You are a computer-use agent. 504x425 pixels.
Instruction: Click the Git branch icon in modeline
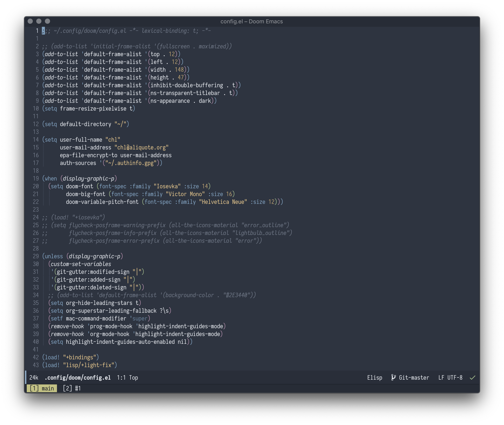(393, 377)
